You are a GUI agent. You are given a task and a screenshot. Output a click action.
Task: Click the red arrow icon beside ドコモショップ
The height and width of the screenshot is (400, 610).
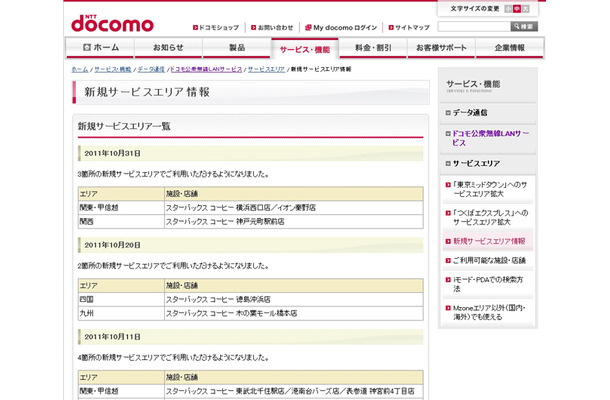[195, 28]
